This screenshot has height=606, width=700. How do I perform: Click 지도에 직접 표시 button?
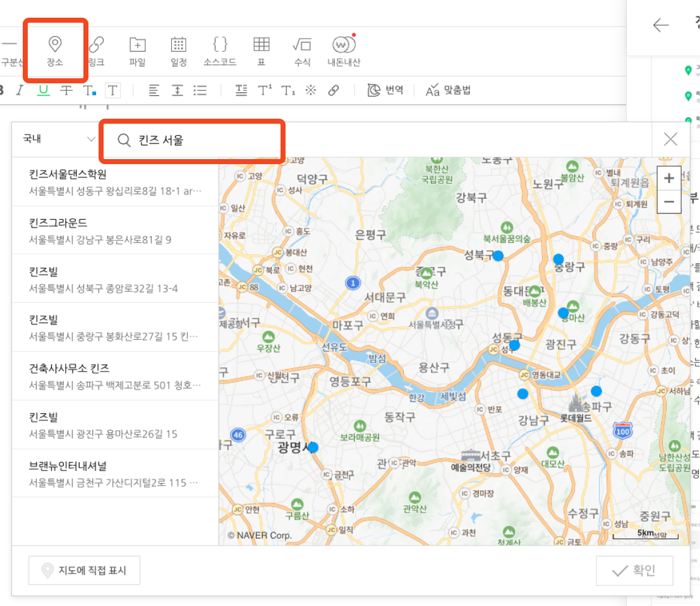85,570
